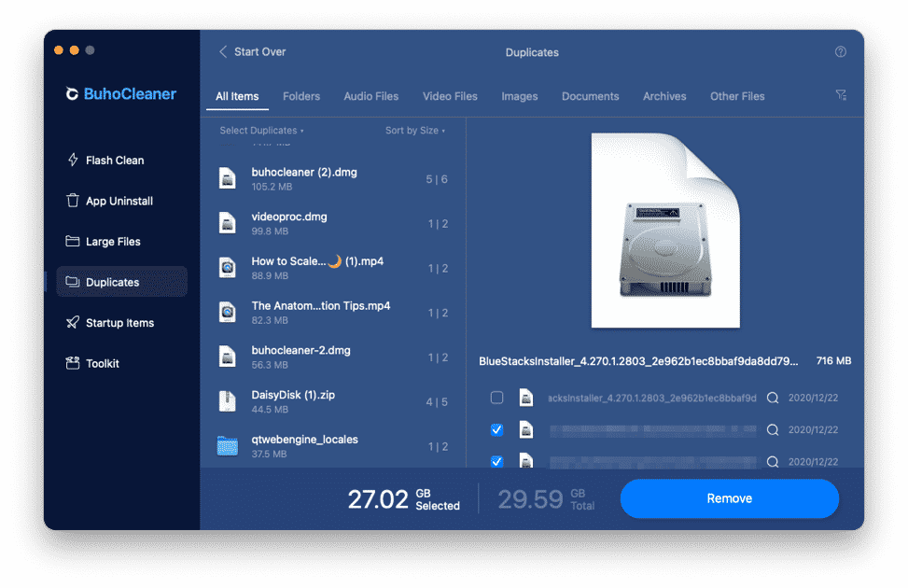Open the Images tab
Viewport: 908px width, 588px height.
[520, 96]
